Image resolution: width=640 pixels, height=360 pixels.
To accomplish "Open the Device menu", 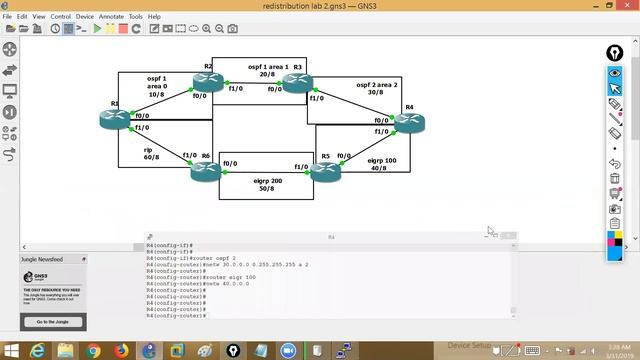I will [84, 16].
